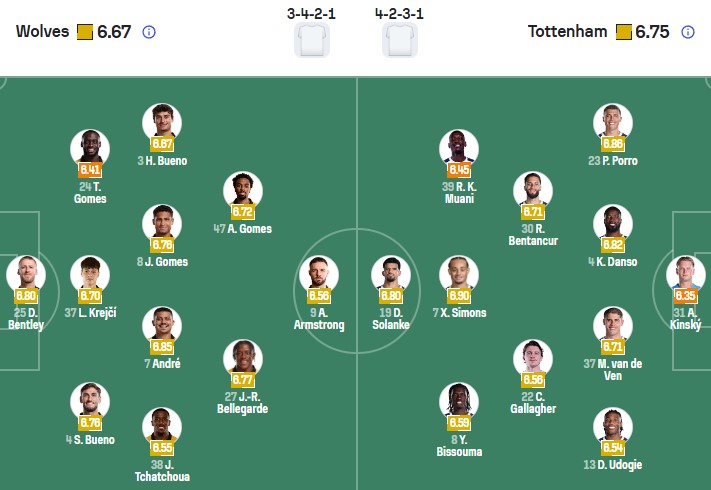Open A. Kinský goalkeeper avatar
This screenshot has height=490, width=711.
click(686, 274)
